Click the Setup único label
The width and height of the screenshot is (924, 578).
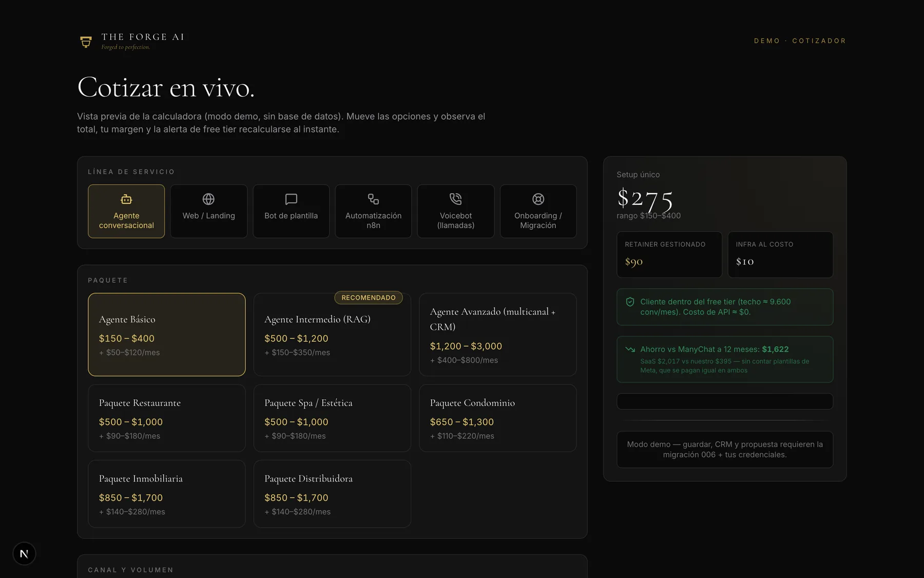638,175
